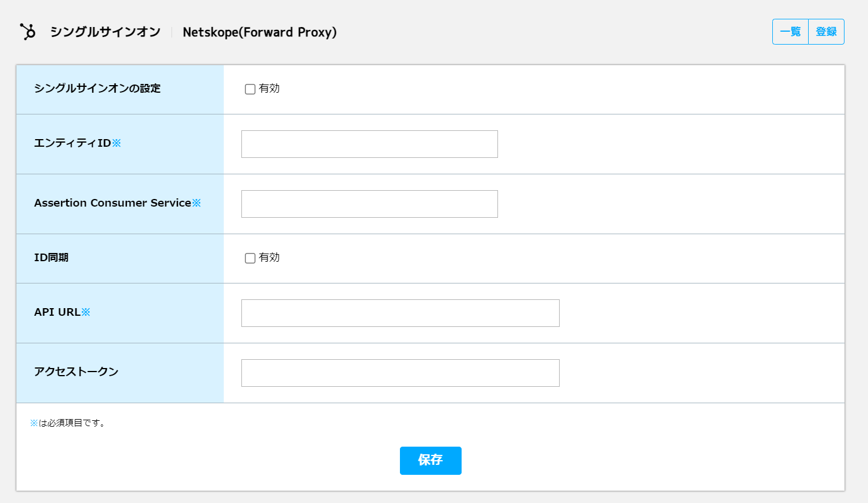Click the ID同期 row label
868x503 pixels.
51,258
